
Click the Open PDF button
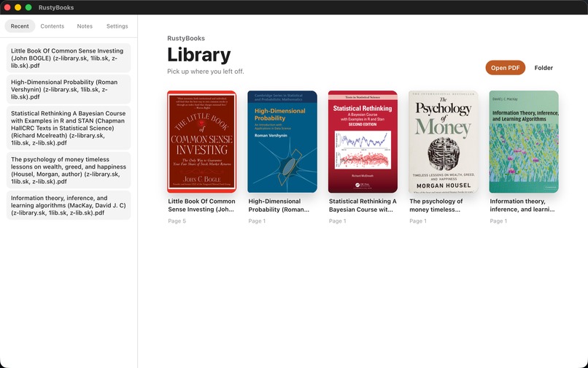505,68
